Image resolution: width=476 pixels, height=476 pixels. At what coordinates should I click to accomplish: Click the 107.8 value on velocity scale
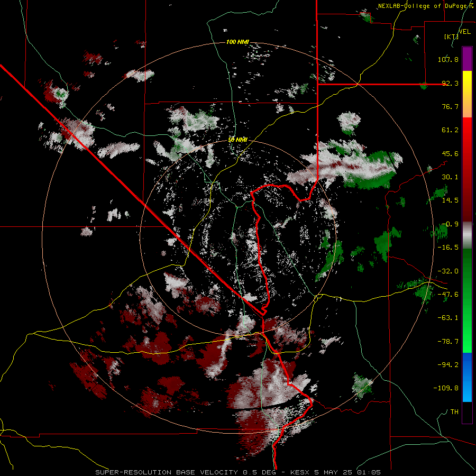pos(448,59)
